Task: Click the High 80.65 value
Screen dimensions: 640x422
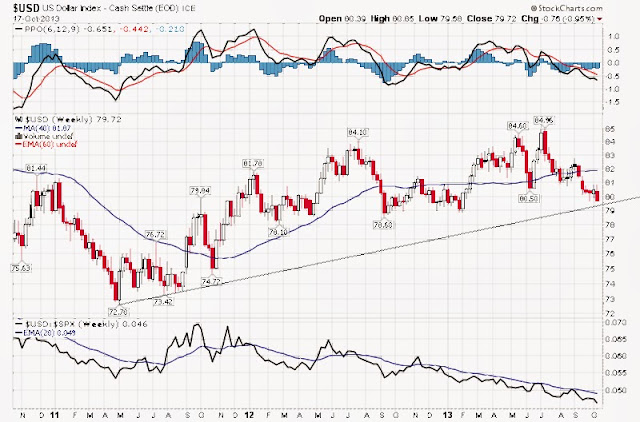Action: coord(393,19)
